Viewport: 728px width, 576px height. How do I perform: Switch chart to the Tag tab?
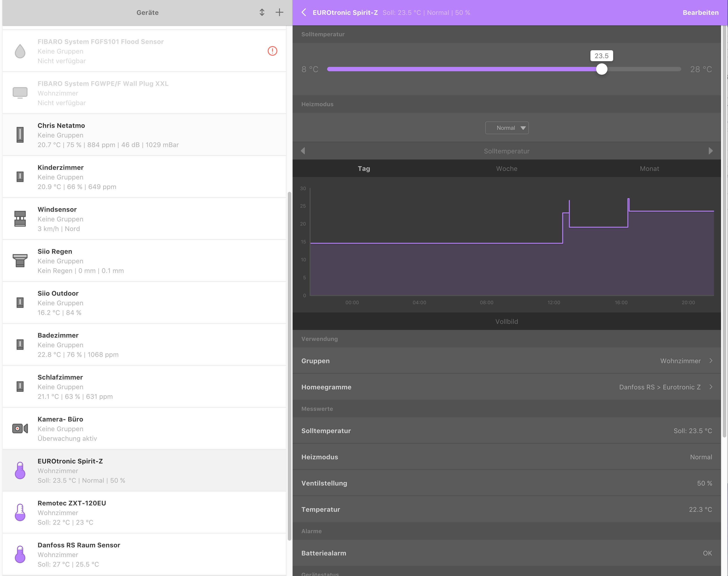pos(364,168)
